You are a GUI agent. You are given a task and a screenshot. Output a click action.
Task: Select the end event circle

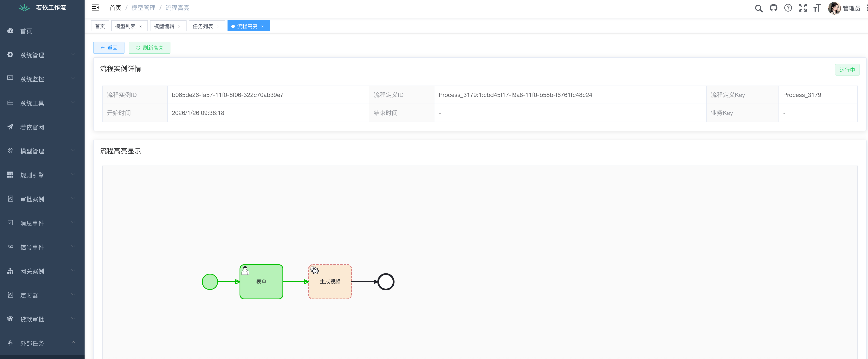pos(386,282)
